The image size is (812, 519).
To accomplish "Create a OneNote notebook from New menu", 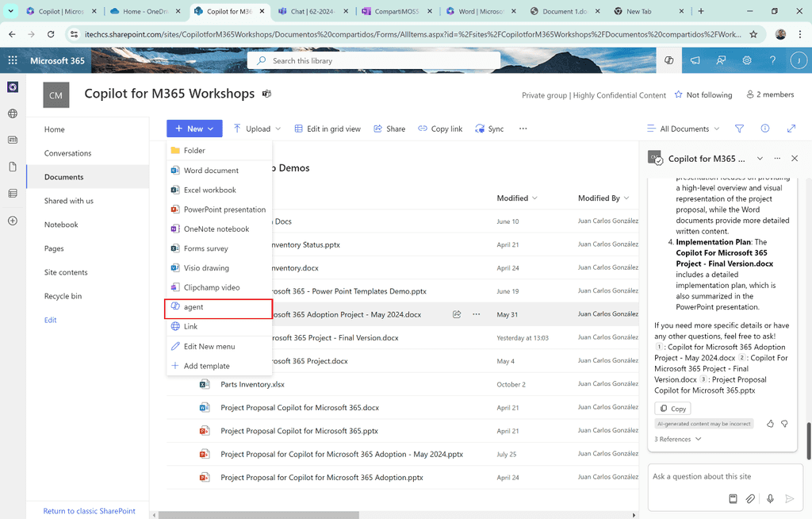I will [x=219, y=229].
